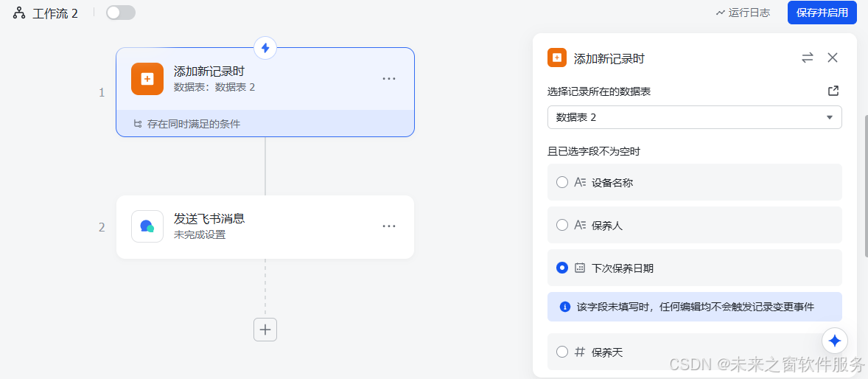Select the 发送飞书消息 action card

pyautogui.click(x=265, y=226)
